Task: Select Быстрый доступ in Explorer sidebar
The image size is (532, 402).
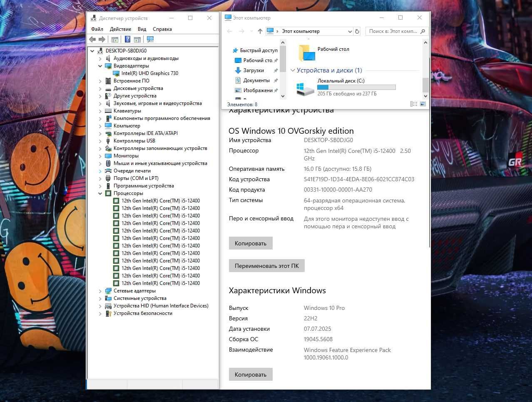Action: click(x=259, y=50)
